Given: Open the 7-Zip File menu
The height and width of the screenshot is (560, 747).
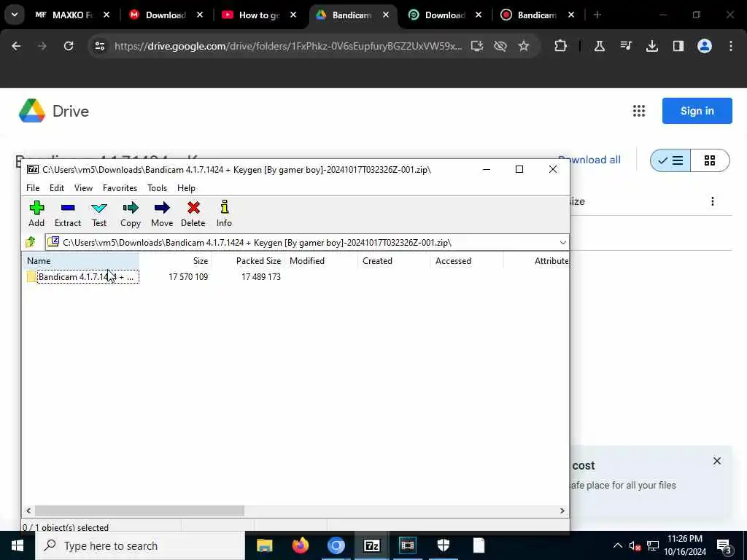Looking at the screenshot, I should [33, 188].
